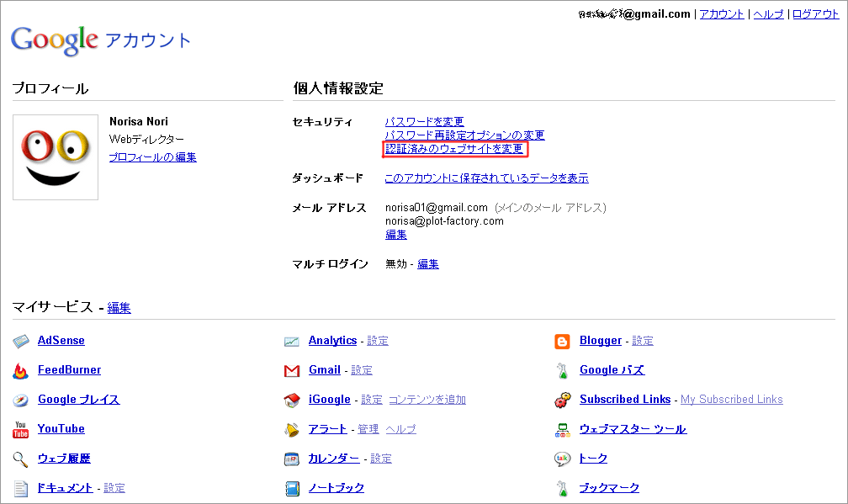Click the アラート bell icon

(x=291, y=430)
